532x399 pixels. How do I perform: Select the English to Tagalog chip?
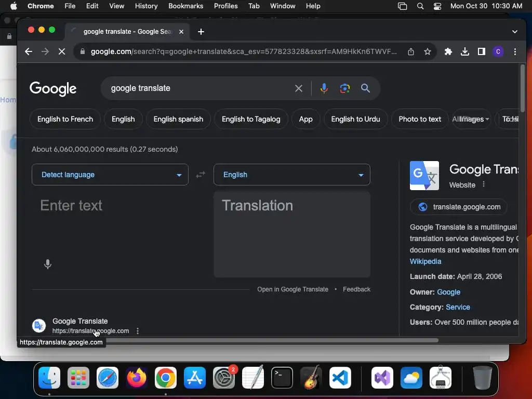point(251,119)
